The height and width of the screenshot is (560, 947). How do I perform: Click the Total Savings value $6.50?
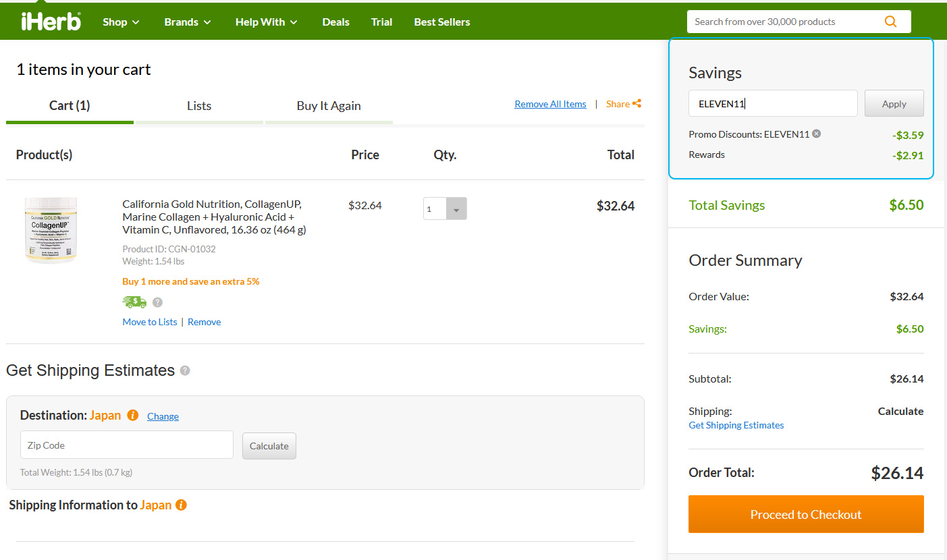(x=907, y=205)
